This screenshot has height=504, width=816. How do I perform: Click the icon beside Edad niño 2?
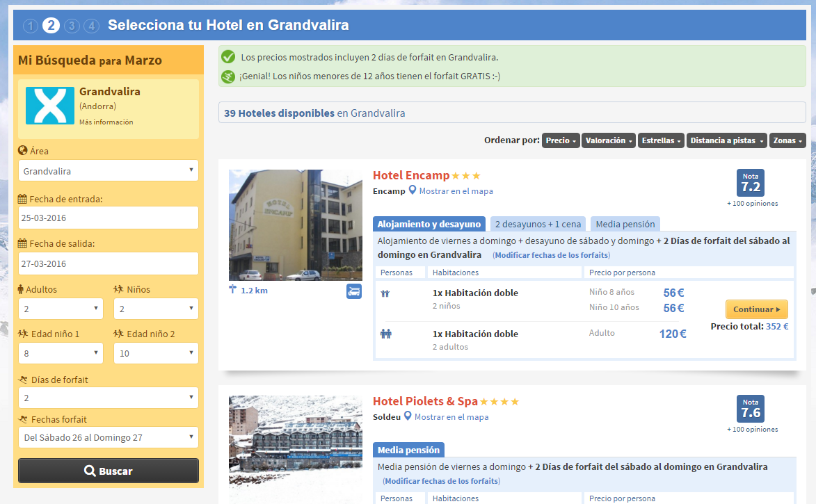(x=119, y=334)
